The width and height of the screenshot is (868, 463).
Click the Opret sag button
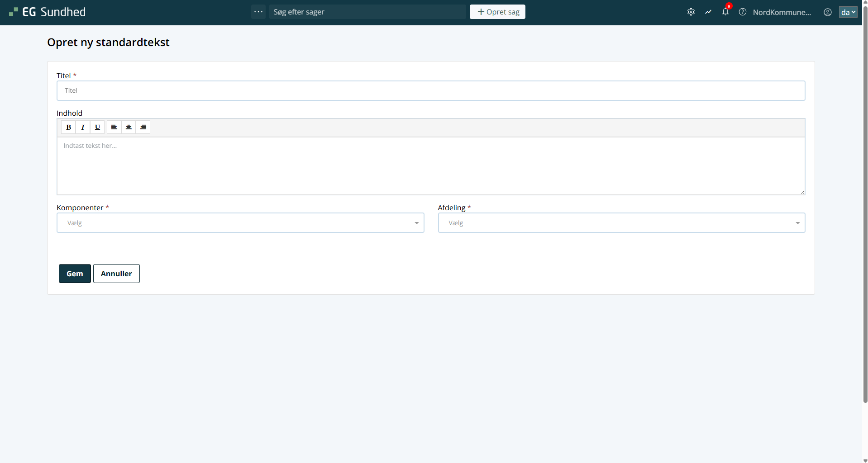pyautogui.click(x=497, y=12)
